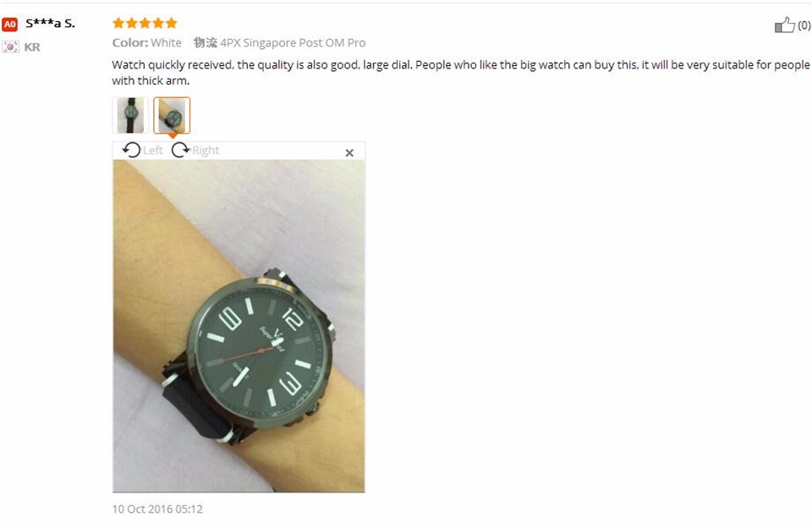Click the enlarged watch photo

239,326
